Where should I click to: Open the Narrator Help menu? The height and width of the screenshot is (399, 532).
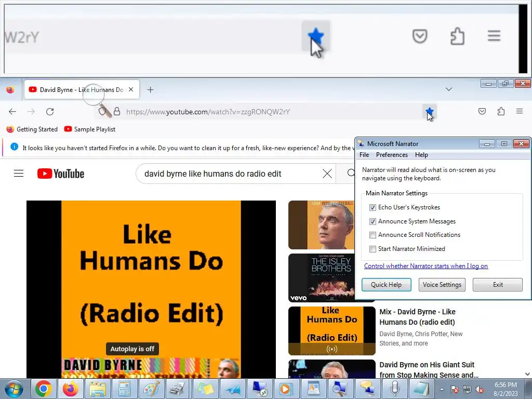click(421, 155)
